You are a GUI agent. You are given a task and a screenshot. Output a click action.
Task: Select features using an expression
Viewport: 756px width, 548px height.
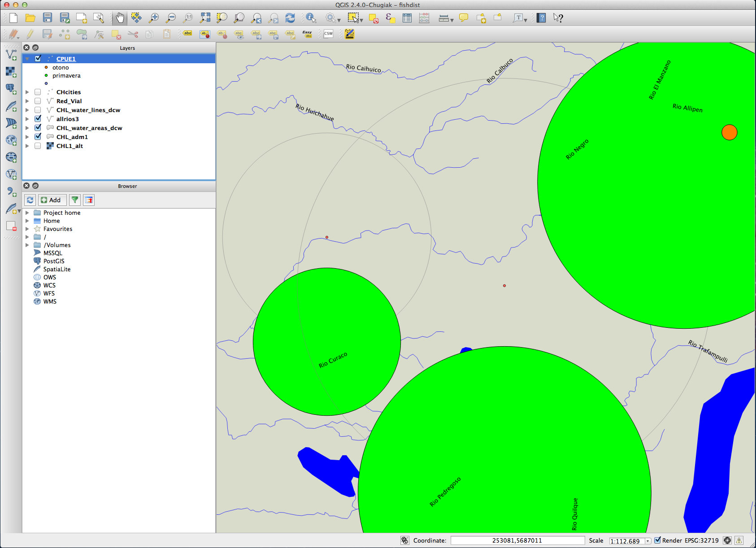pyautogui.click(x=391, y=18)
